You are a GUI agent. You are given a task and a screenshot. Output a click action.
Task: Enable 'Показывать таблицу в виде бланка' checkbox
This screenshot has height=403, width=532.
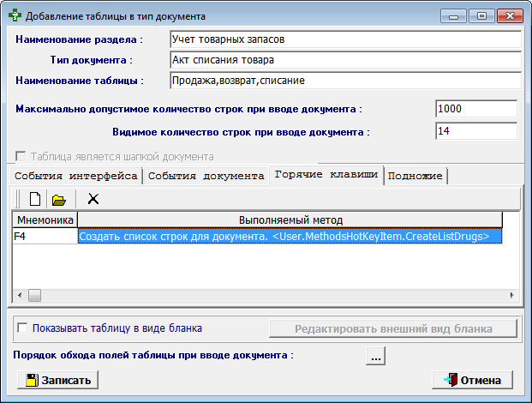(x=22, y=328)
